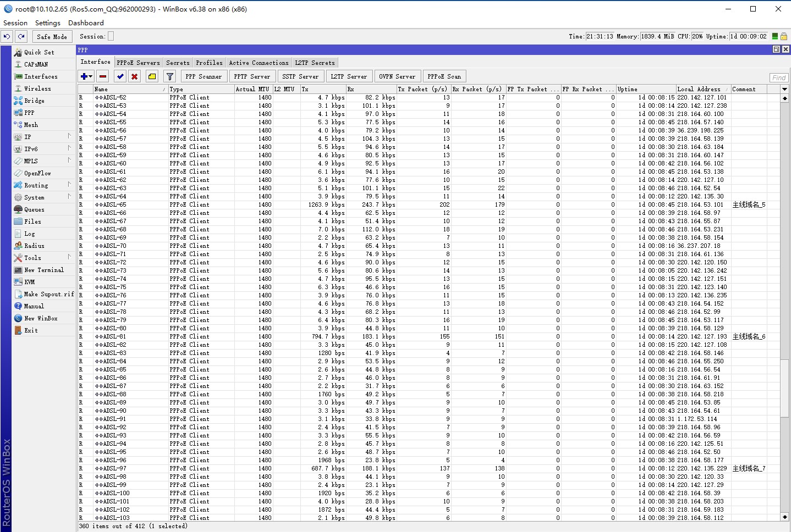Click the red X Disable icon
The image size is (791, 532).
coord(134,76)
